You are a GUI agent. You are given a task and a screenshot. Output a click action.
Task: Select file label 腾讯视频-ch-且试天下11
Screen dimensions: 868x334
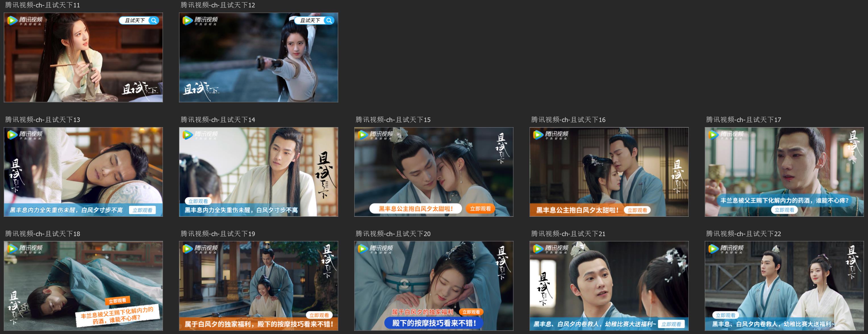coord(42,5)
